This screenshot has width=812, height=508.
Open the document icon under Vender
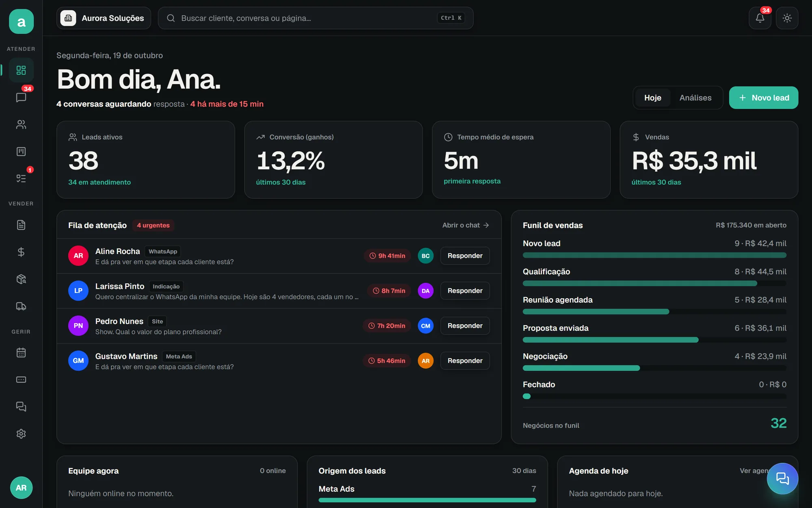tap(21, 225)
